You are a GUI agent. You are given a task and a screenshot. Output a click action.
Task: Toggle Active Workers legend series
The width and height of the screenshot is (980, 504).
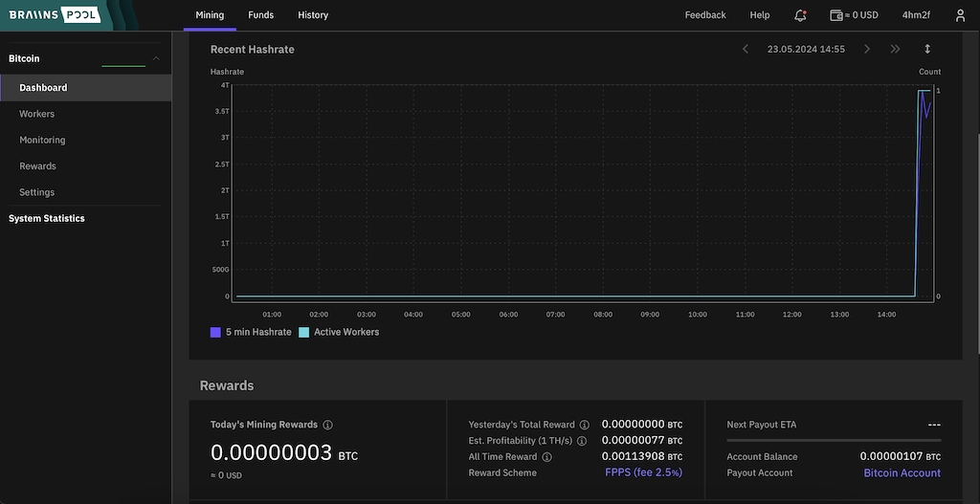(339, 332)
